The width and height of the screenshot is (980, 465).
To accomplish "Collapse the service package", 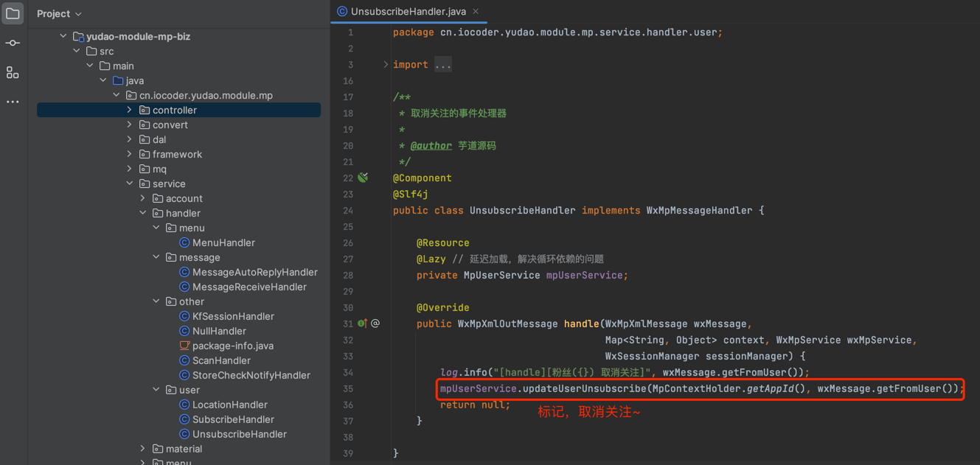I will 130,183.
